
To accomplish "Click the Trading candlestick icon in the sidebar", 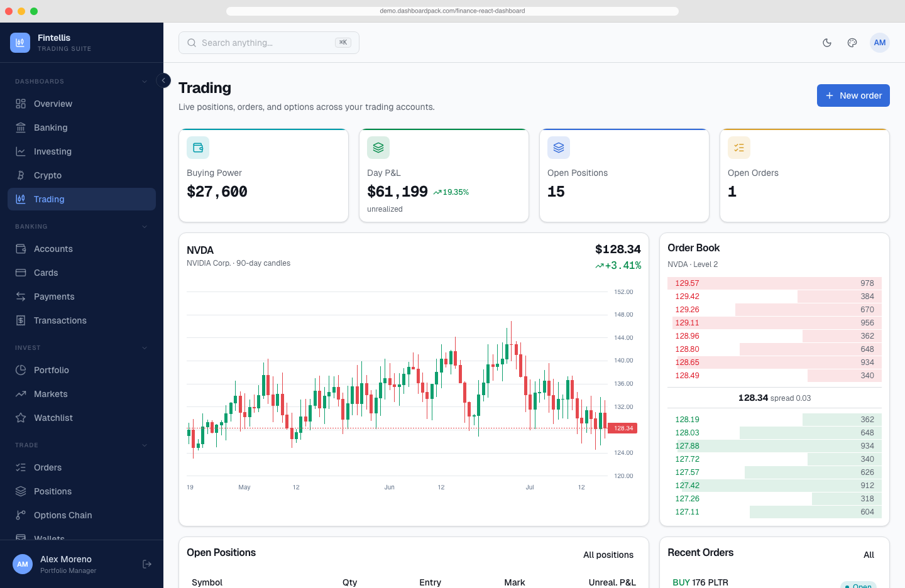I will (21, 199).
